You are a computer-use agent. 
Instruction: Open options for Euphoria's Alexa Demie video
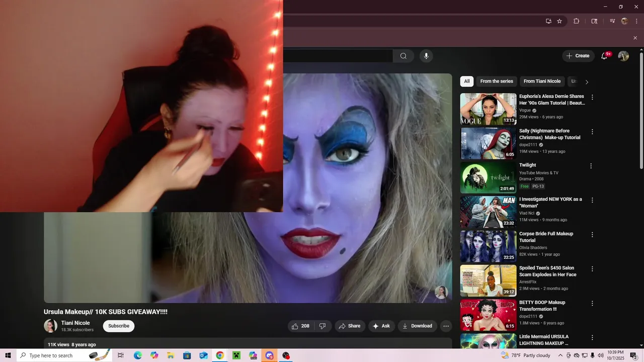tap(592, 97)
